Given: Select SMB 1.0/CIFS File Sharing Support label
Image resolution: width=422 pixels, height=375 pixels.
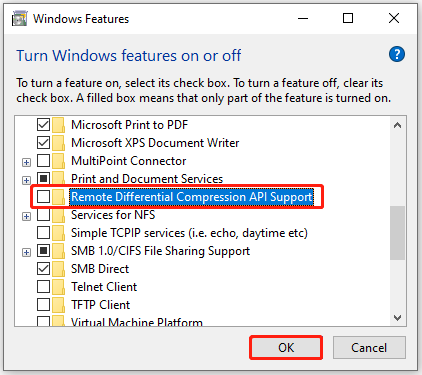Looking at the screenshot, I should (160, 251).
